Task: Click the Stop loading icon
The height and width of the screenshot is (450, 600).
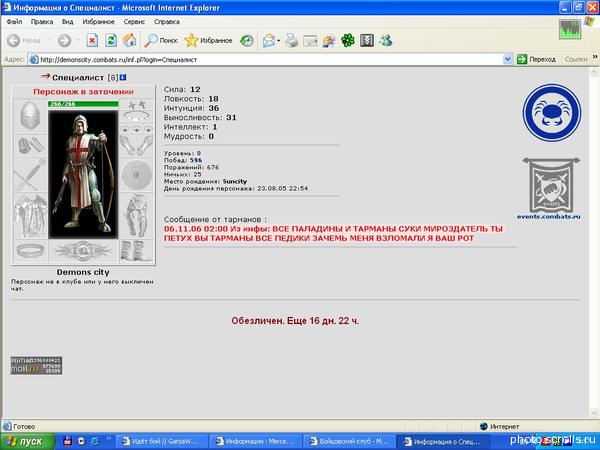Action: point(92,40)
